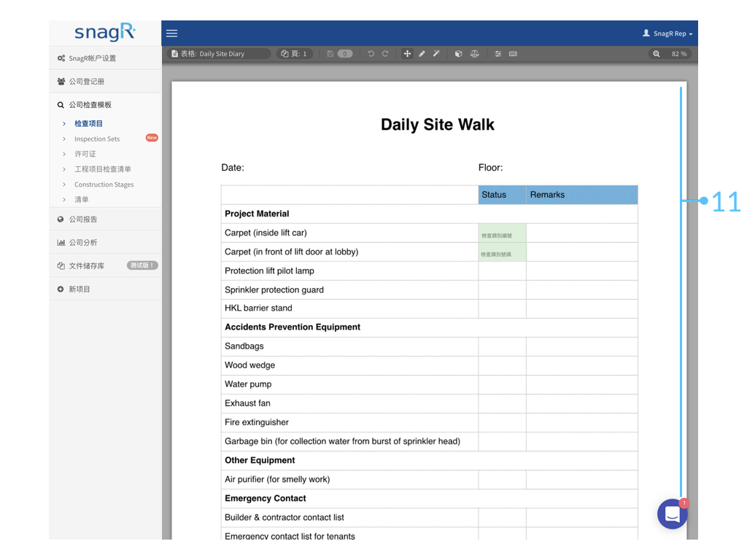Open 工程项目检查清单 submenu item

click(x=102, y=169)
